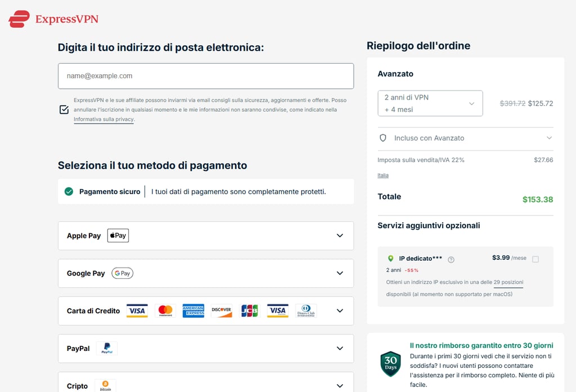This screenshot has height=392, width=576.
Task: Click the JCB card logo
Action: point(249,311)
